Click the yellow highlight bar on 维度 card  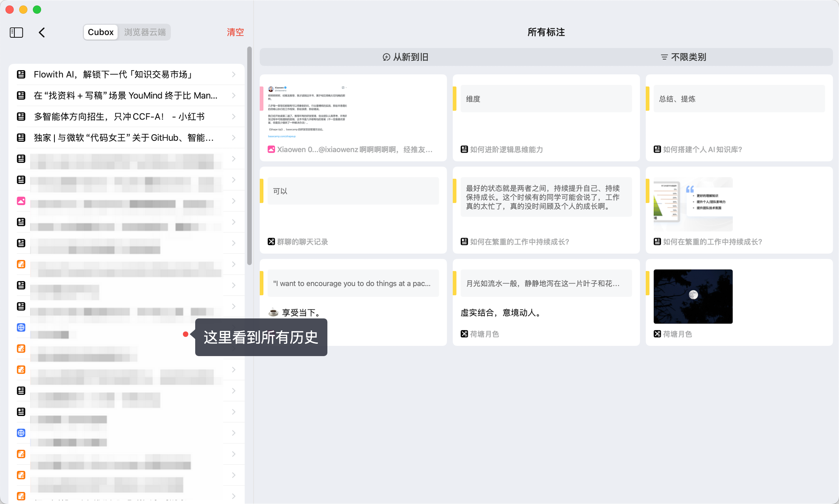pos(455,99)
